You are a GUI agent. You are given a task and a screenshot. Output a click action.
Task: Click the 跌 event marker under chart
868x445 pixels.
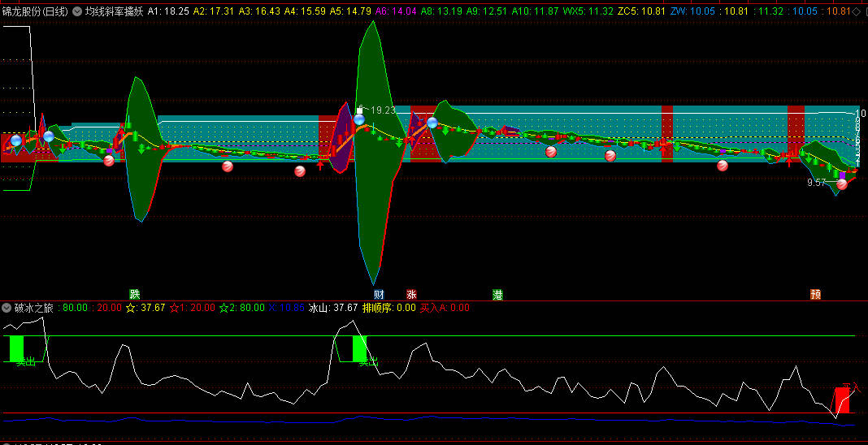pyautogui.click(x=135, y=294)
